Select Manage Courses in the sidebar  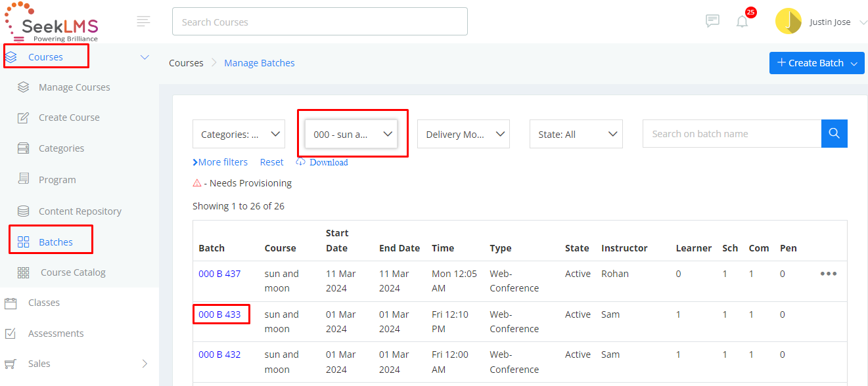[74, 87]
